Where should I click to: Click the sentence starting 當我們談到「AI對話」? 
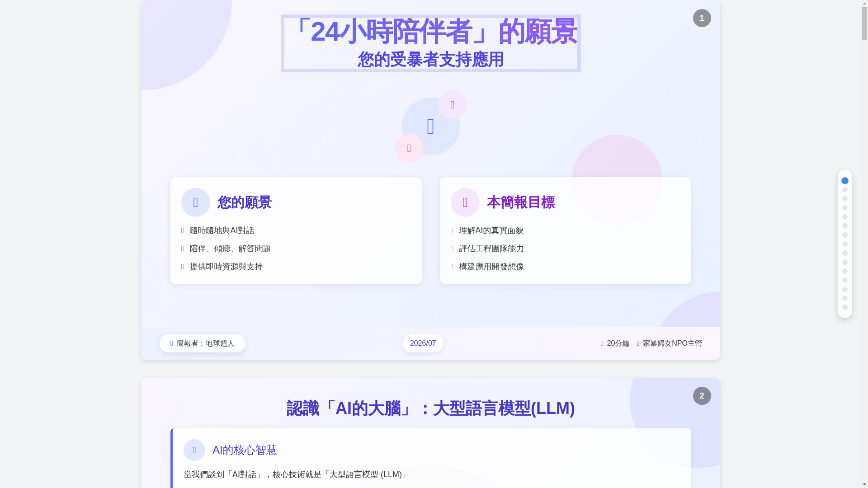[296, 474]
